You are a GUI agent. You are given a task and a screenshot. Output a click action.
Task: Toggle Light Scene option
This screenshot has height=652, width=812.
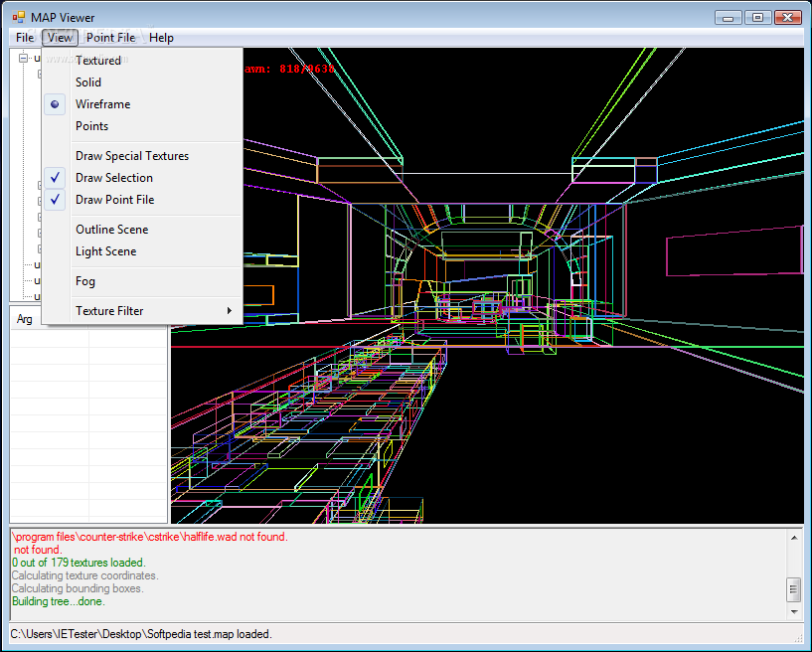[x=142, y=251]
